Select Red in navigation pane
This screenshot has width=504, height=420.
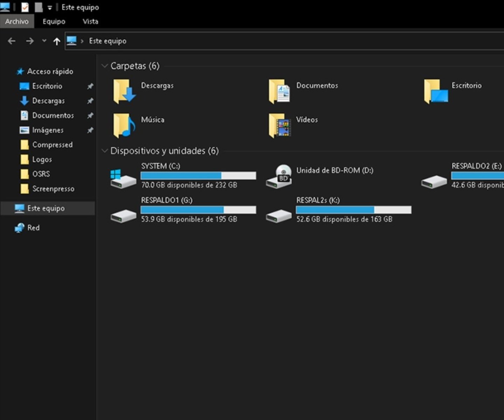tap(33, 228)
